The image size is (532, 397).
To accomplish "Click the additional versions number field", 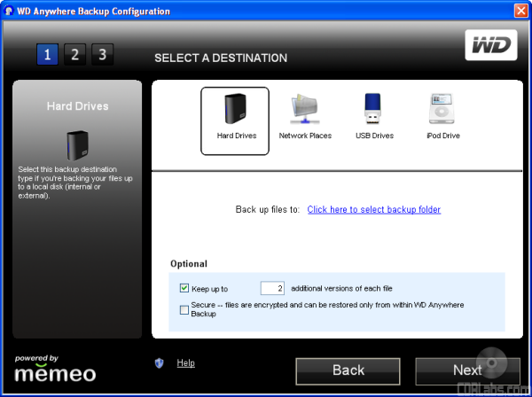I will [271, 288].
